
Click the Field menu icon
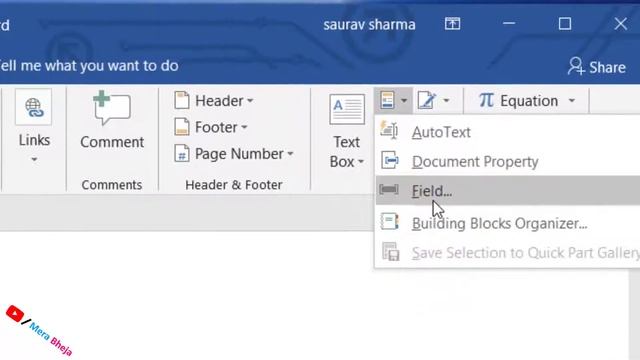click(389, 189)
